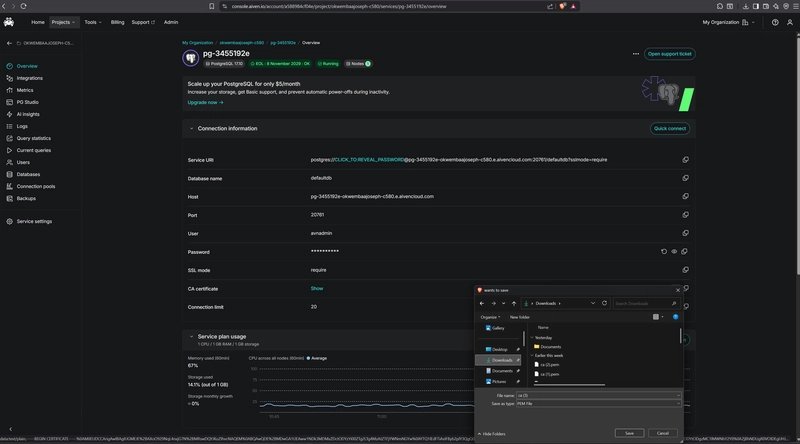Open the Projects dropdown menu
Image resolution: width=800 pixels, height=444 pixels.
pyautogui.click(x=63, y=22)
